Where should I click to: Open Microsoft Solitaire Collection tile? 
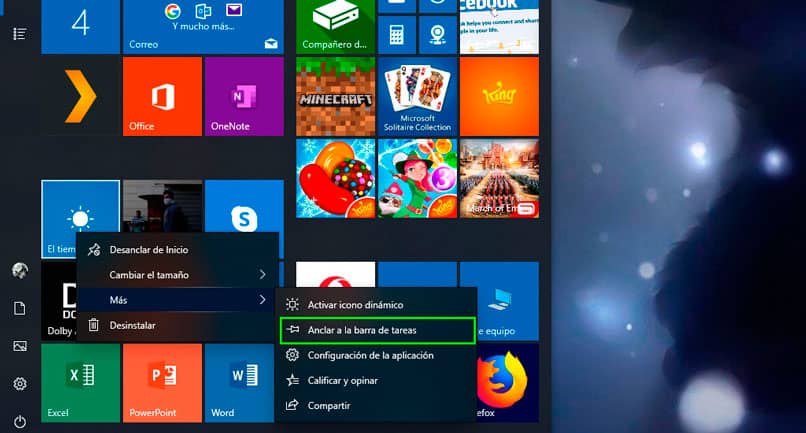click(417, 96)
